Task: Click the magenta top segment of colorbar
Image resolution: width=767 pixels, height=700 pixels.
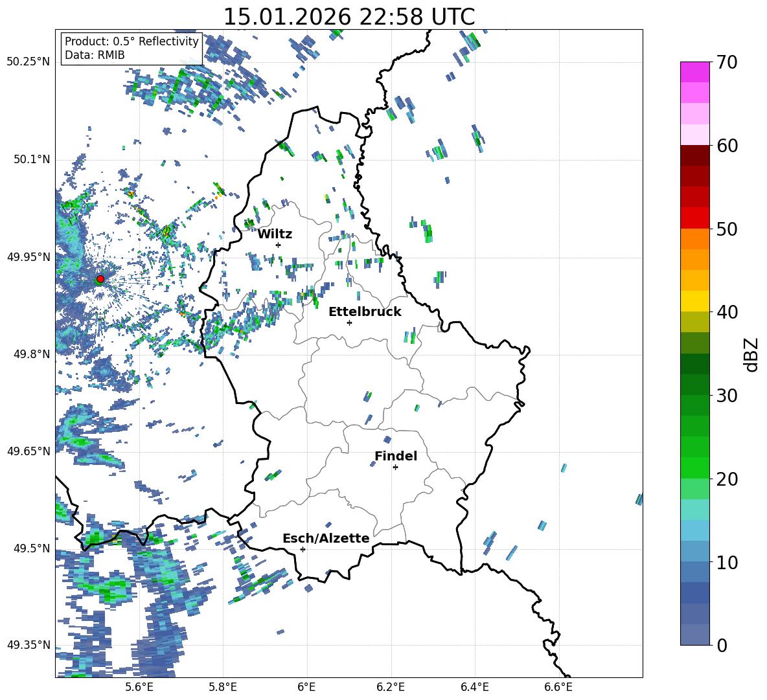Action: click(x=695, y=72)
